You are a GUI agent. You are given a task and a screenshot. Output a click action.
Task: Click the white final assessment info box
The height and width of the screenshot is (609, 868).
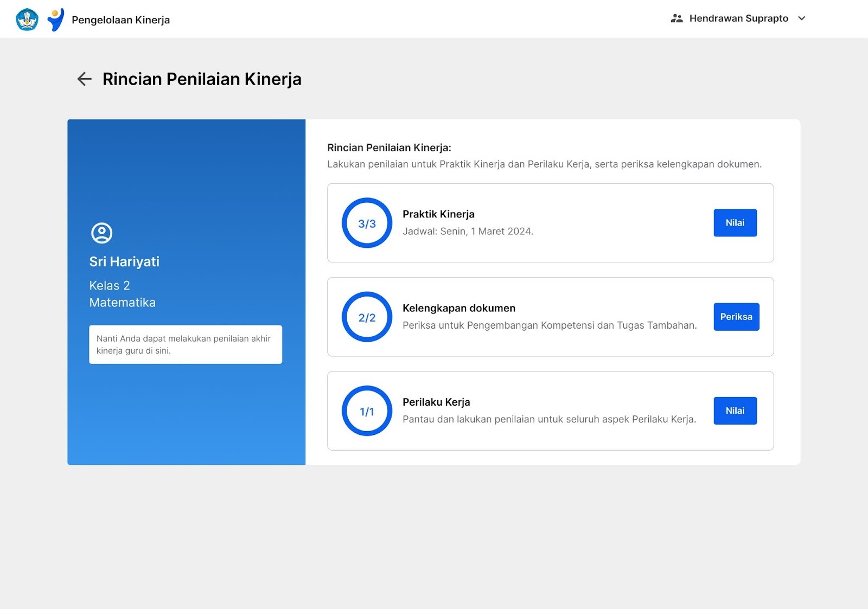pyautogui.click(x=185, y=344)
